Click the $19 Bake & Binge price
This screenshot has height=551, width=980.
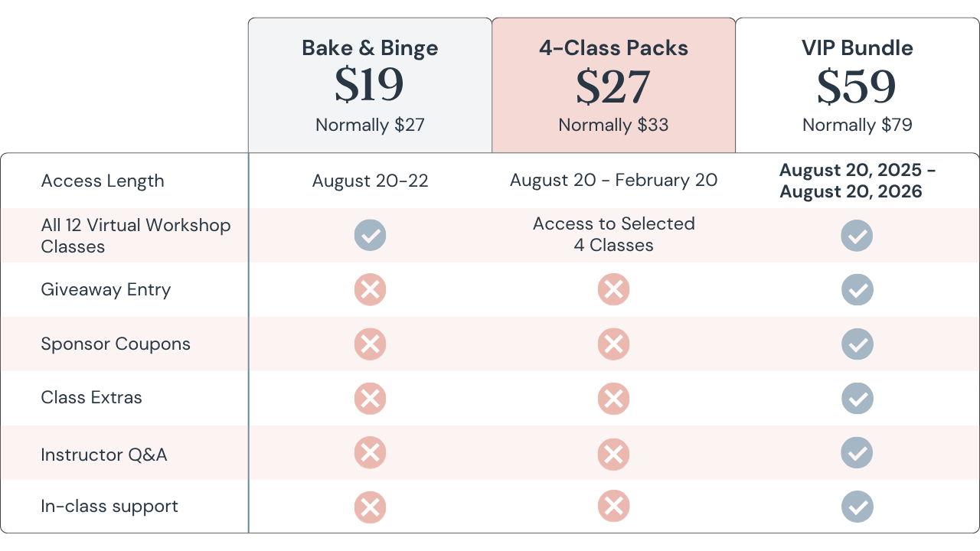[x=370, y=86]
